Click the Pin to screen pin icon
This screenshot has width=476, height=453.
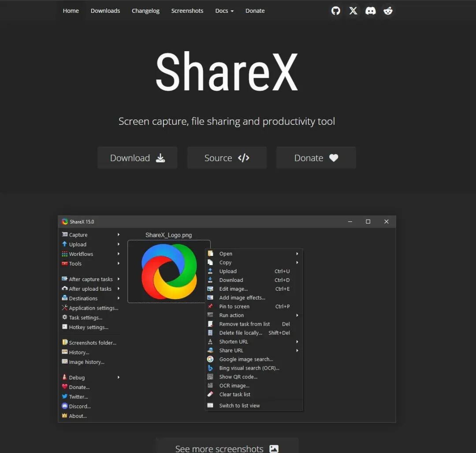pos(210,306)
